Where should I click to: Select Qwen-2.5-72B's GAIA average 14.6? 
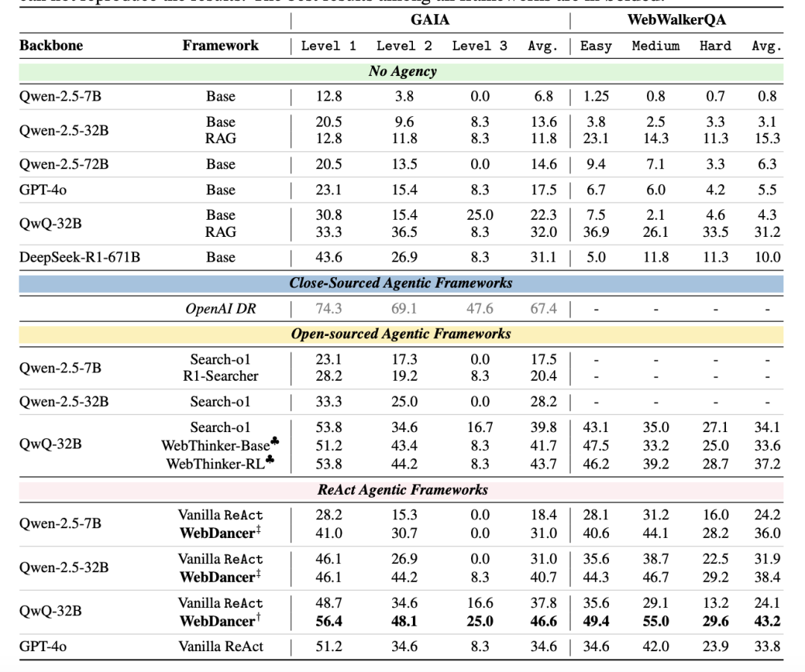(543, 164)
